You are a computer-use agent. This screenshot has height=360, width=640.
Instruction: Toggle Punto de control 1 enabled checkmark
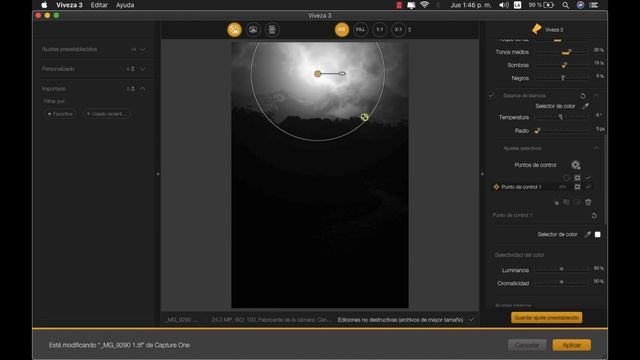click(x=588, y=187)
